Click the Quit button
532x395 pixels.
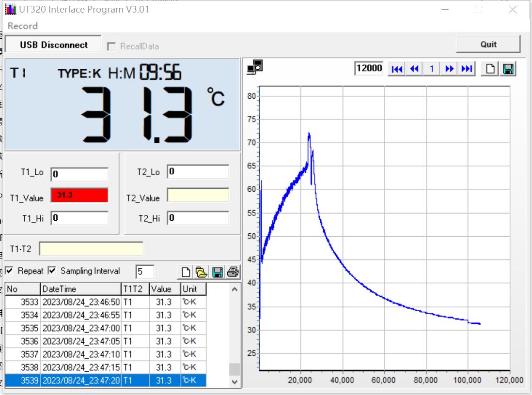(x=488, y=44)
